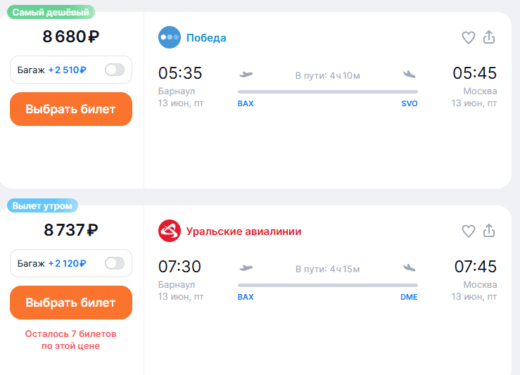Click the Победа flight route progress line
This screenshot has width=520, height=375.
pyautogui.click(x=328, y=91)
